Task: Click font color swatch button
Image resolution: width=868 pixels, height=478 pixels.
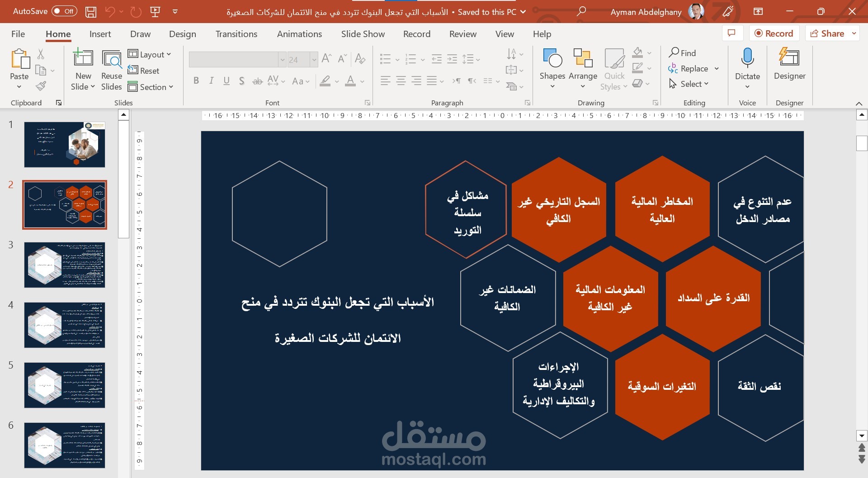Action: [350, 81]
